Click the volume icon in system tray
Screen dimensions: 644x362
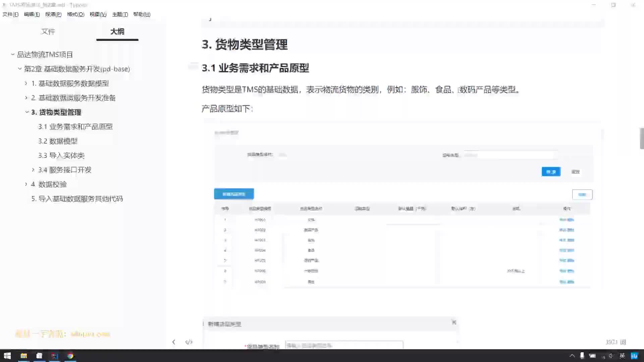click(x=611, y=356)
